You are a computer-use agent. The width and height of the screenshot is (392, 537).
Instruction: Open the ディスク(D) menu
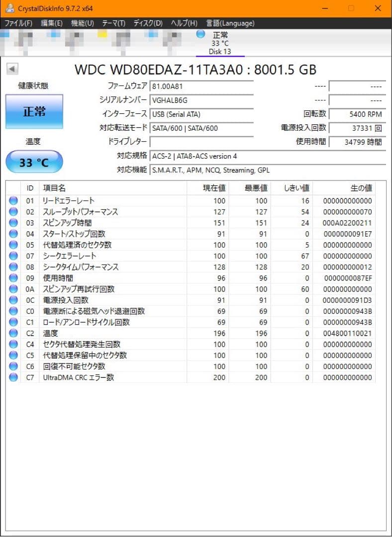(148, 23)
